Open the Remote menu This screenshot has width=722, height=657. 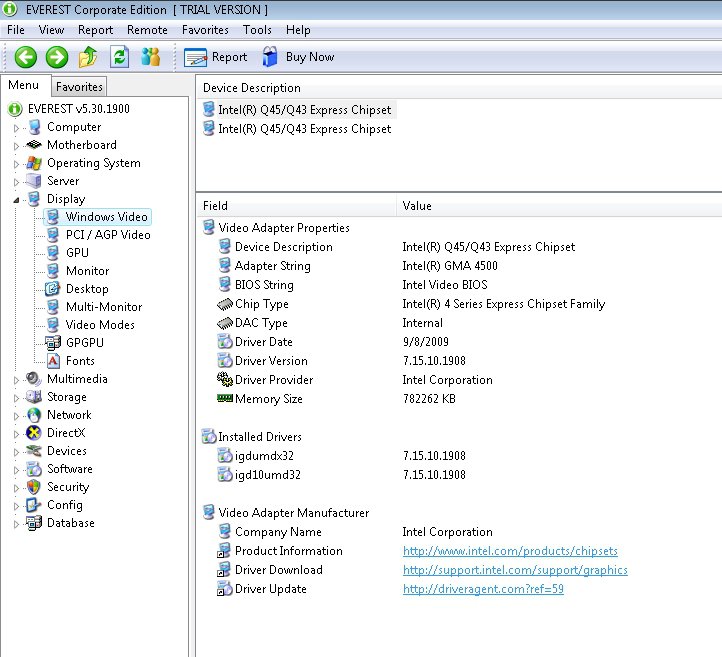tap(147, 30)
